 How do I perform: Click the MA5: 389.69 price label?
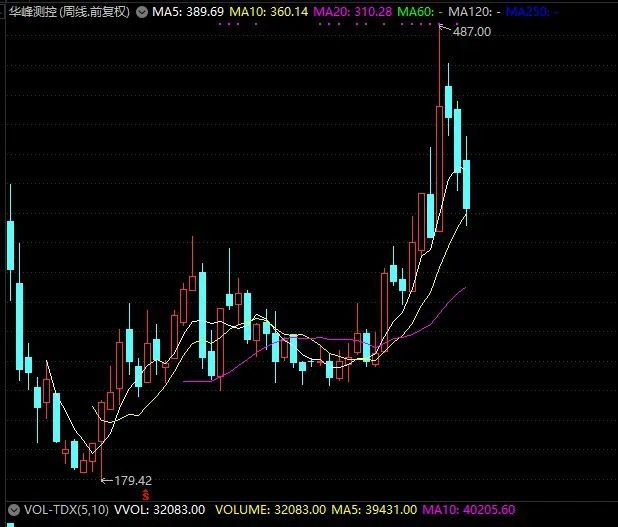(188, 12)
